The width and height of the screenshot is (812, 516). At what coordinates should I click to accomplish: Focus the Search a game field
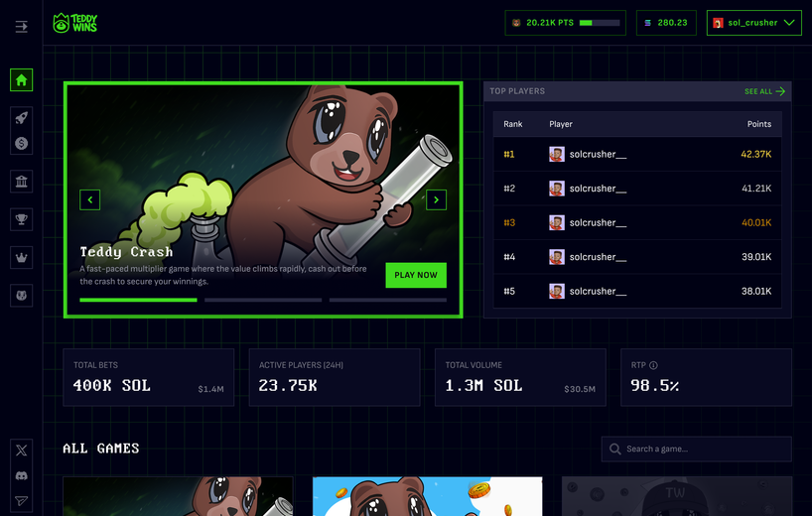[697, 449]
